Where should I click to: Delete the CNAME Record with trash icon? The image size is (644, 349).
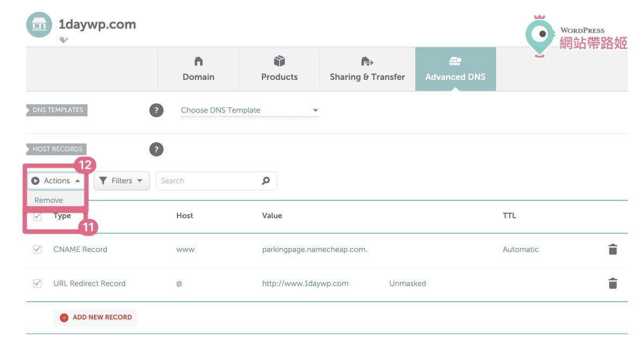[x=613, y=249]
